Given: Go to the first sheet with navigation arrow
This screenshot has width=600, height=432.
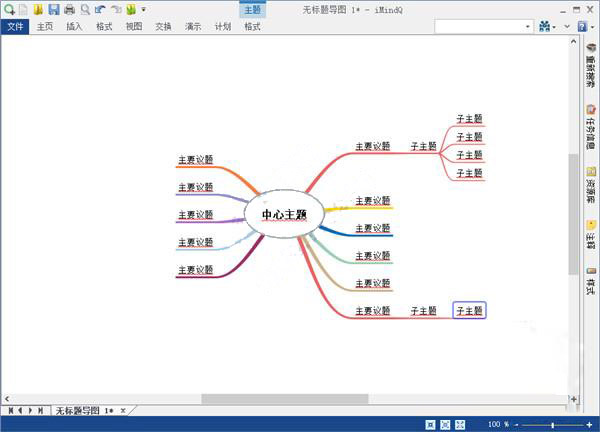Looking at the screenshot, I should pyautogui.click(x=11, y=411).
